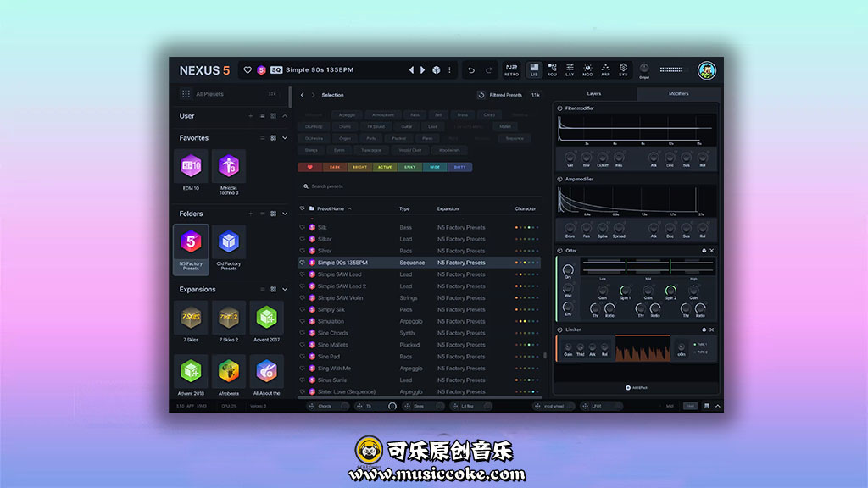Image resolution: width=868 pixels, height=488 pixels.
Task: Expand the bottom panel chevron
Action: pyautogui.click(x=718, y=406)
